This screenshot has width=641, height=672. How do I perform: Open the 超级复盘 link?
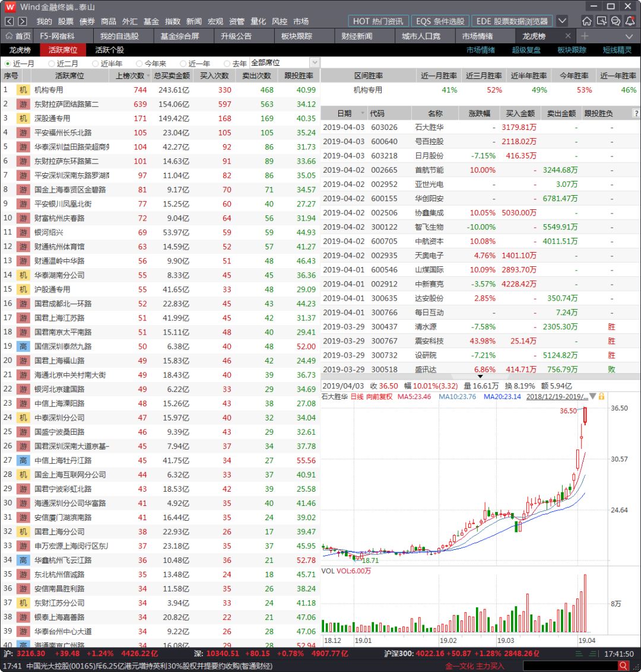pyautogui.click(x=526, y=50)
